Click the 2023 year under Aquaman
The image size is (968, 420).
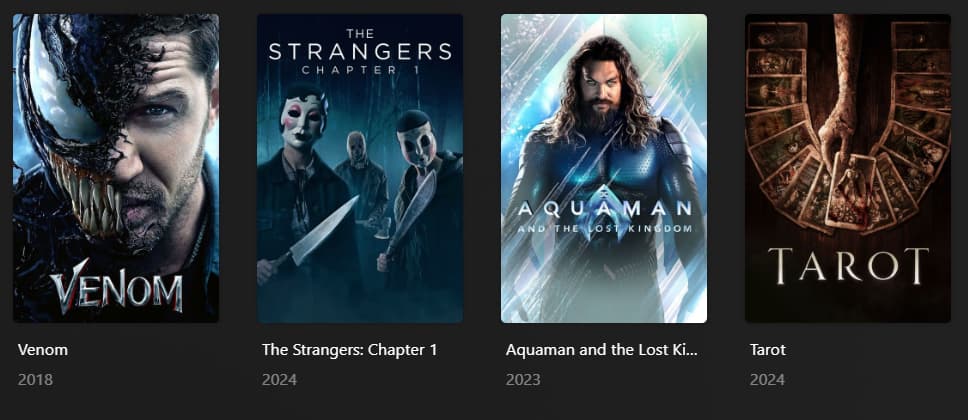pyautogui.click(x=523, y=379)
